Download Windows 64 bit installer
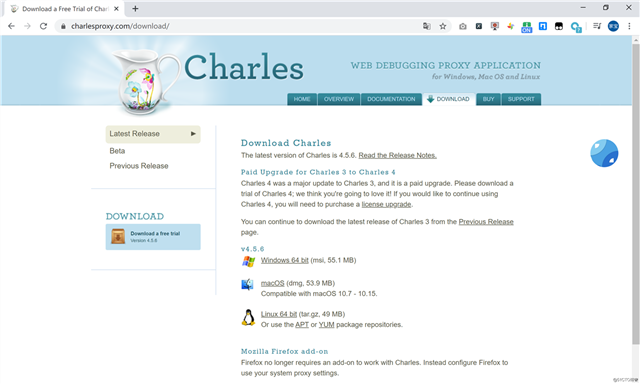 284,260
